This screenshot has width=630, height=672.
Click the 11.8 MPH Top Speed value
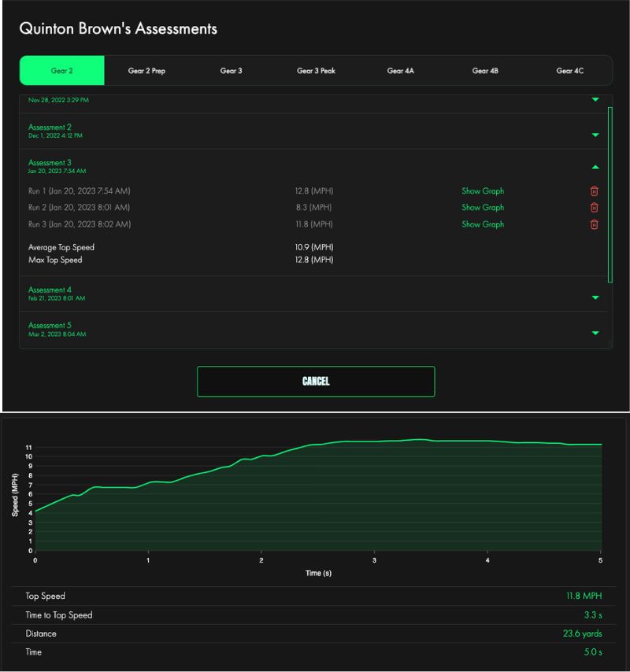584,596
